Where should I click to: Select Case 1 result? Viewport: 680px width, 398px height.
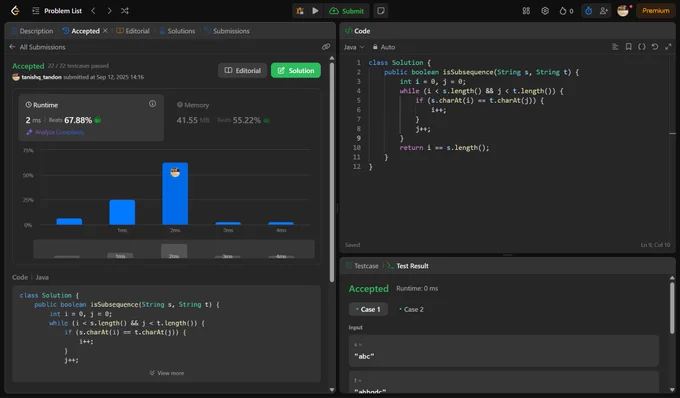tap(368, 309)
